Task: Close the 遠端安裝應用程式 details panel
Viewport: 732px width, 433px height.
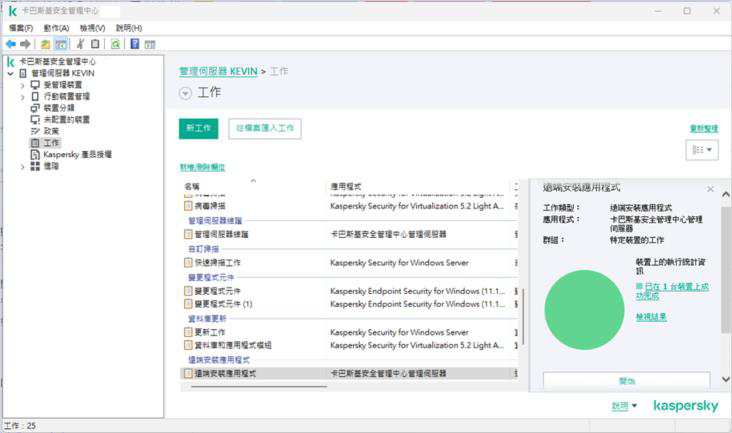Action: [x=710, y=189]
